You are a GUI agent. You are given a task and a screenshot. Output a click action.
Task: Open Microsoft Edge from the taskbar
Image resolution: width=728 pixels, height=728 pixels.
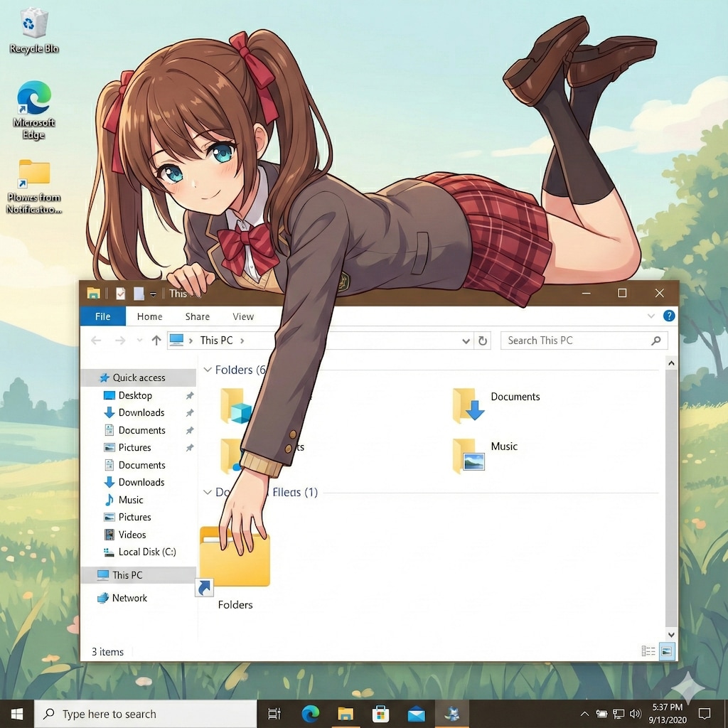311,713
